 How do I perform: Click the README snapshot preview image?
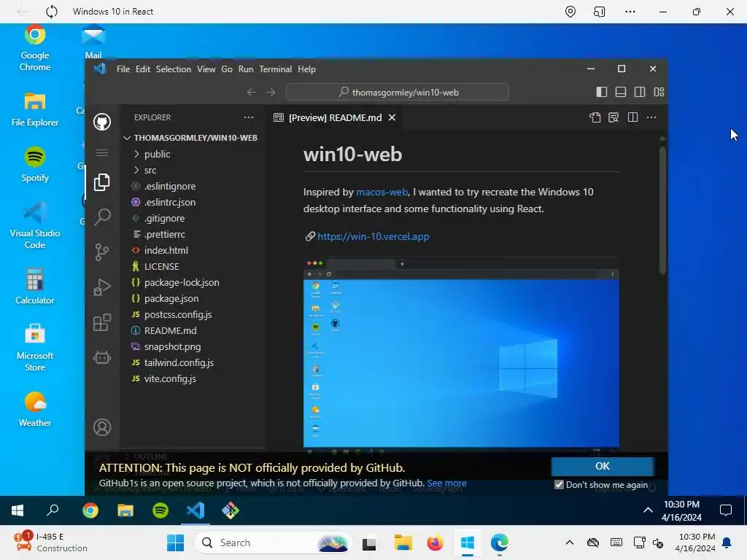coord(461,354)
